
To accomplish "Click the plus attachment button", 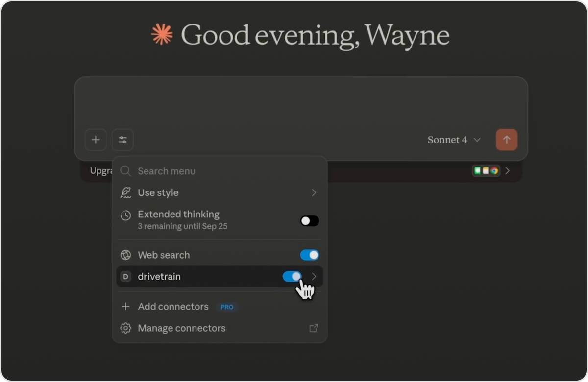I will [96, 140].
